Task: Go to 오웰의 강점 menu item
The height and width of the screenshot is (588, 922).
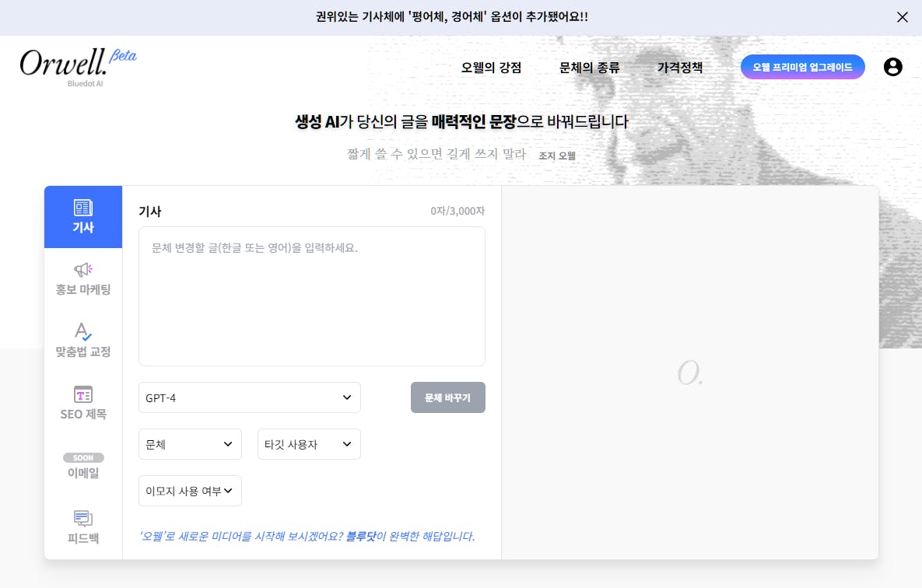Action: (x=491, y=68)
